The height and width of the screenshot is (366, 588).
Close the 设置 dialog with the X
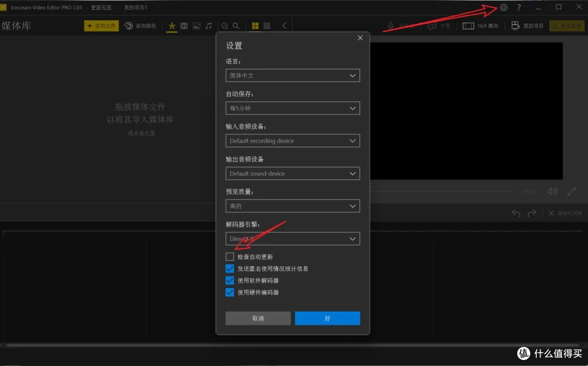click(360, 38)
